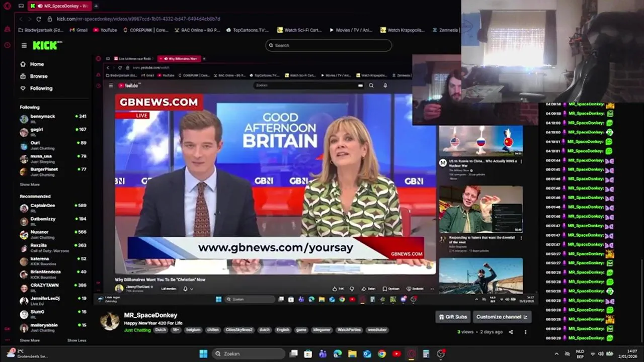Click the Just Chatting category link
Viewport: 644px width, 362px height.
pyautogui.click(x=137, y=330)
